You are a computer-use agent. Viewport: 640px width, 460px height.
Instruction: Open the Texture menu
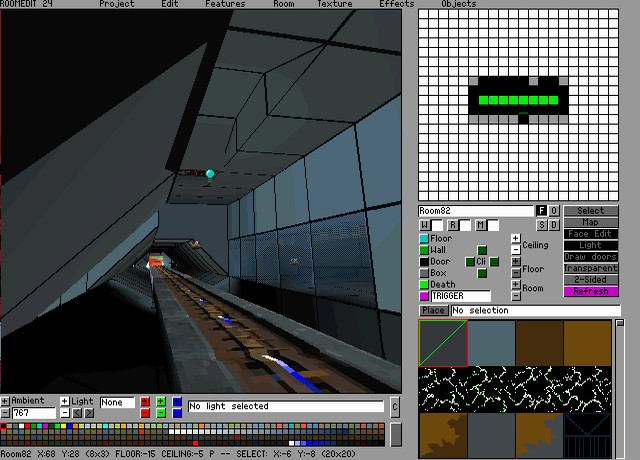pyautogui.click(x=334, y=4)
